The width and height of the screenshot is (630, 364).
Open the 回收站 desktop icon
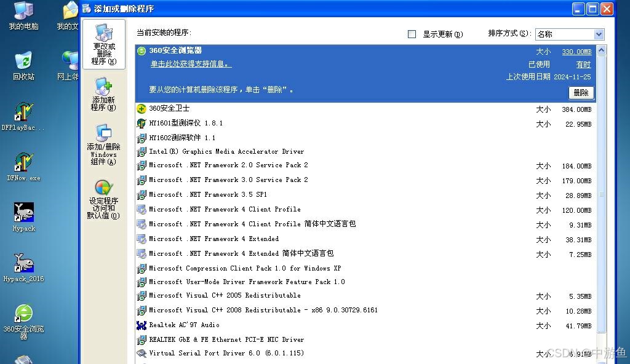23,66
